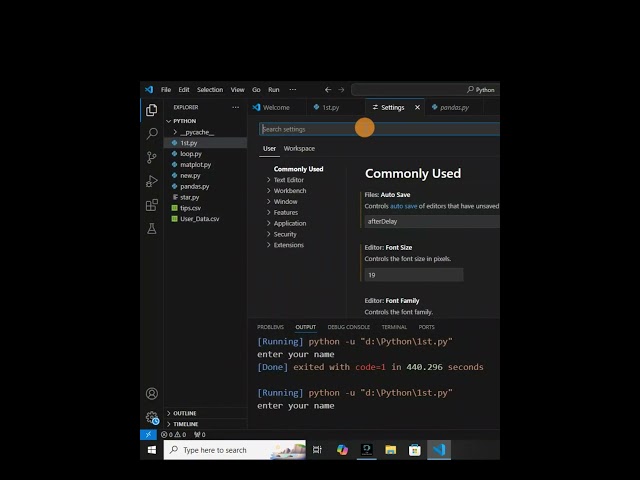
Task: Go back with the left arrow
Action: coord(328,89)
